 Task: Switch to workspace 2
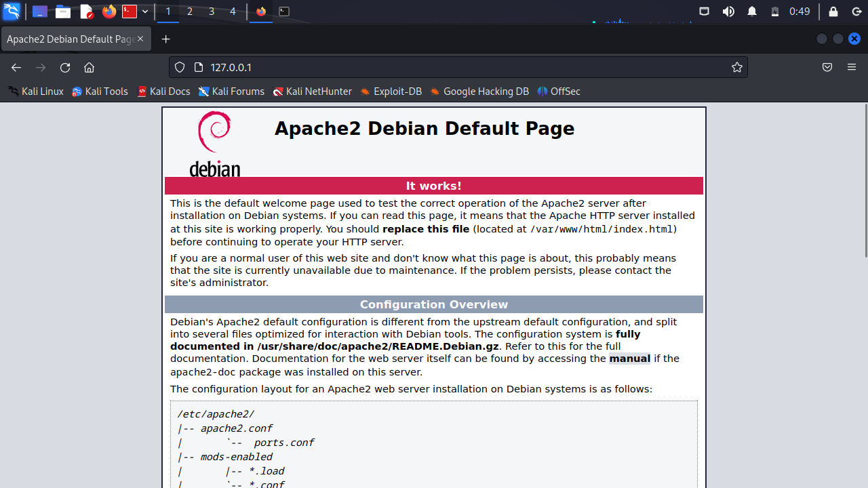coord(190,12)
